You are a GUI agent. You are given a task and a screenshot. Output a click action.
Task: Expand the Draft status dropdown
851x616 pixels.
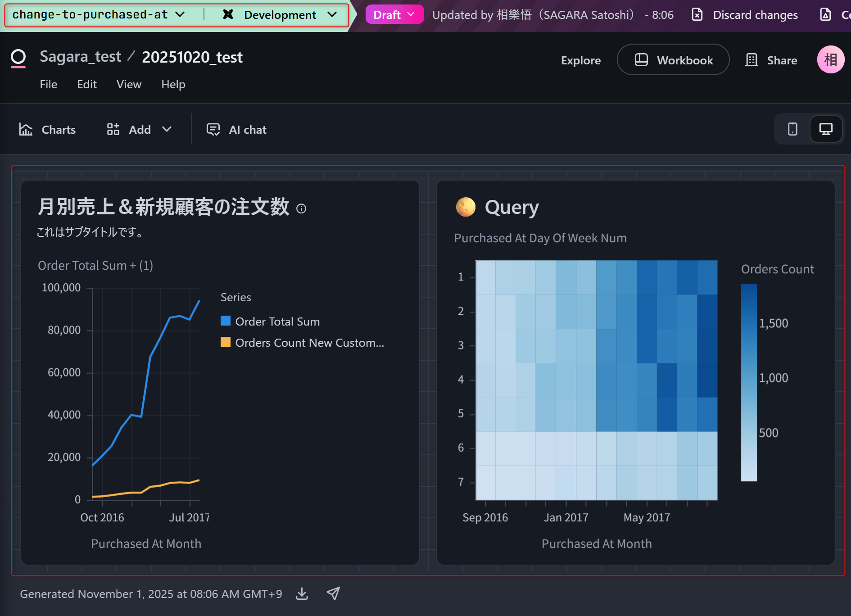point(394,15)
